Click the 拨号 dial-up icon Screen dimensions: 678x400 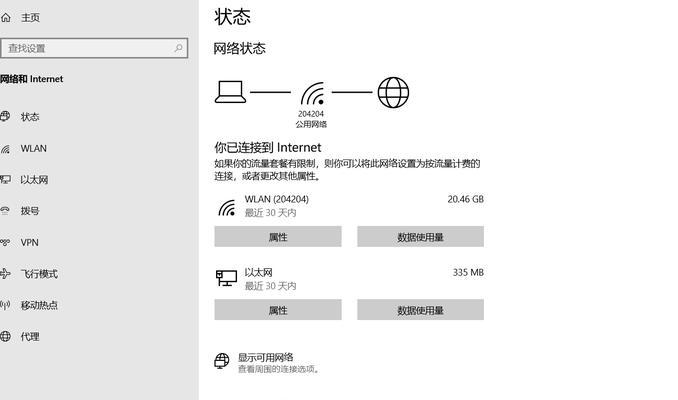pos(5,211)
